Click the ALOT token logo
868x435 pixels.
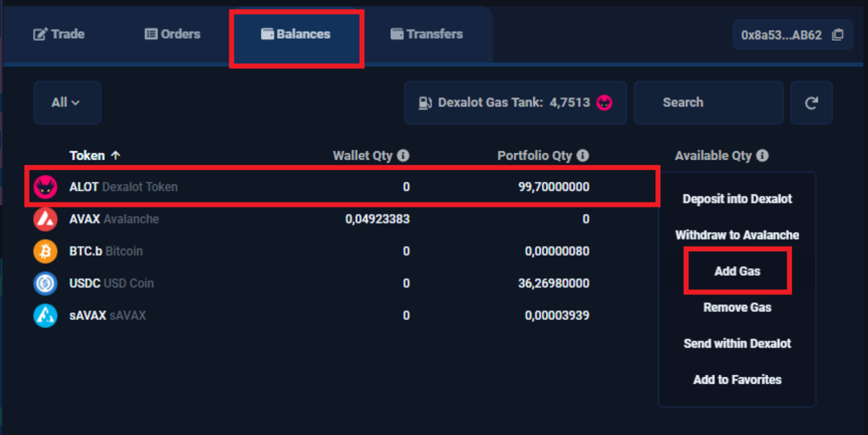[45, 187]
